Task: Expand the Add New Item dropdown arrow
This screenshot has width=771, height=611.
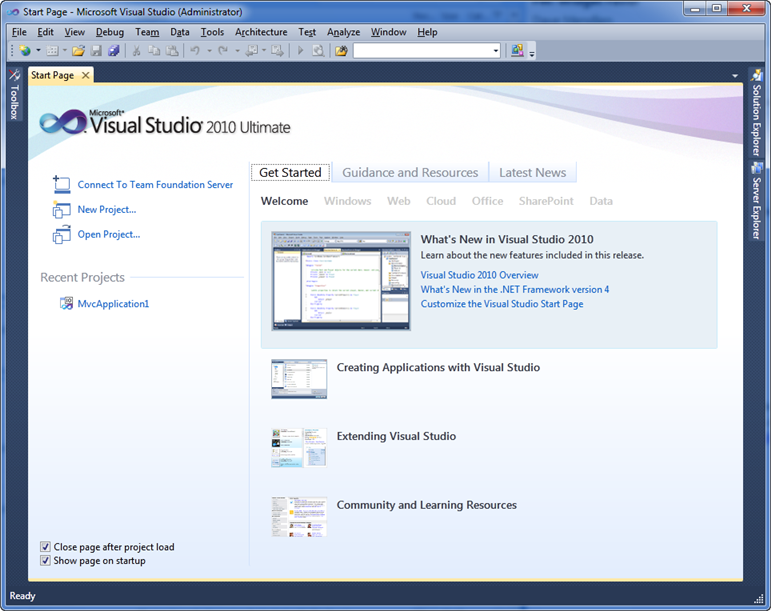Action: (x=64, y=50)
